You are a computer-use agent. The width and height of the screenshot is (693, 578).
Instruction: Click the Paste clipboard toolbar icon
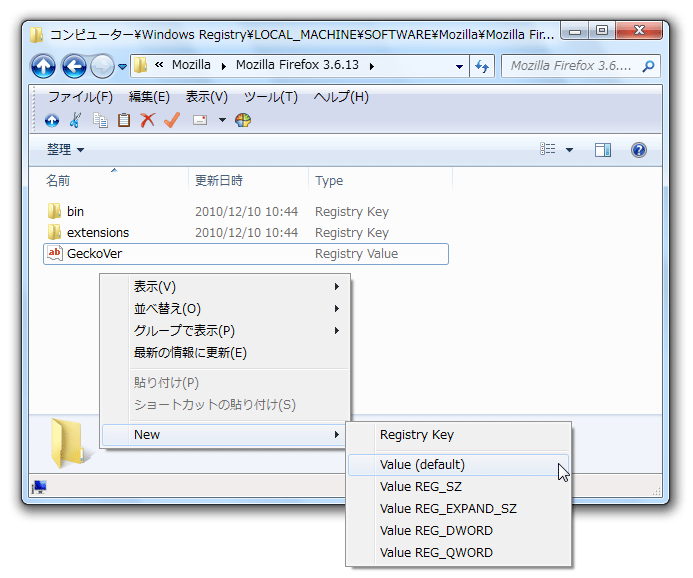(x=124, y=120)
